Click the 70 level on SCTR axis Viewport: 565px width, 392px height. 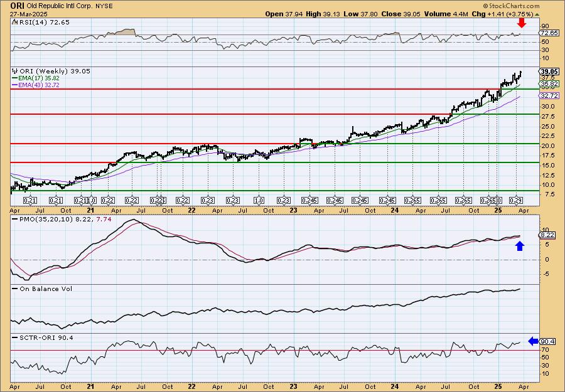click(545, 350)
